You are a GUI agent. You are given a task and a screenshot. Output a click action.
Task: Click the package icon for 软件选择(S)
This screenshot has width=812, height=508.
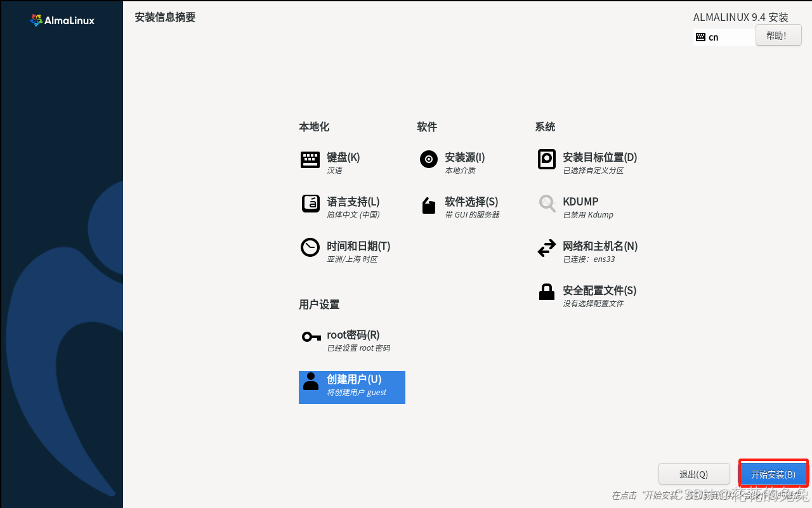pyautogui.click(x=429, y=205)
